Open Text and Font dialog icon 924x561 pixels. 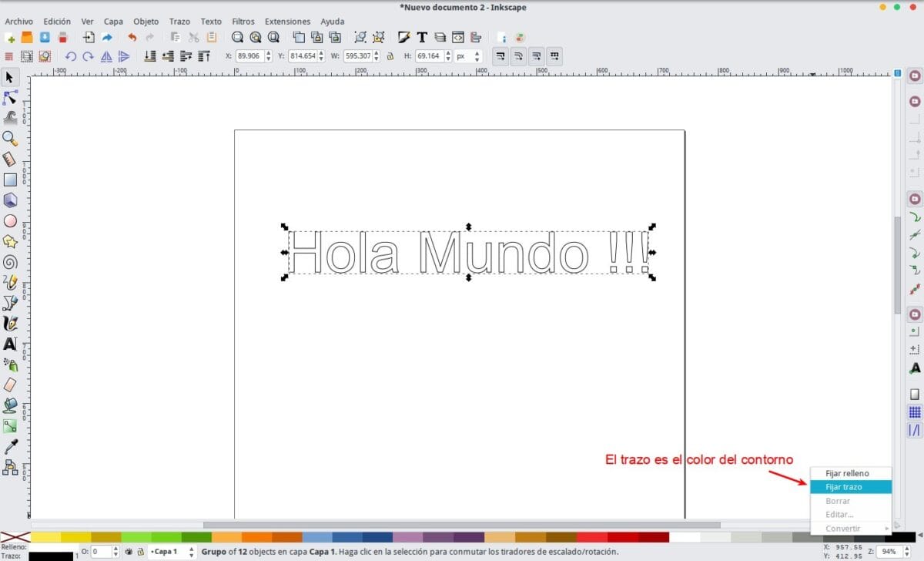click(422, 37)
